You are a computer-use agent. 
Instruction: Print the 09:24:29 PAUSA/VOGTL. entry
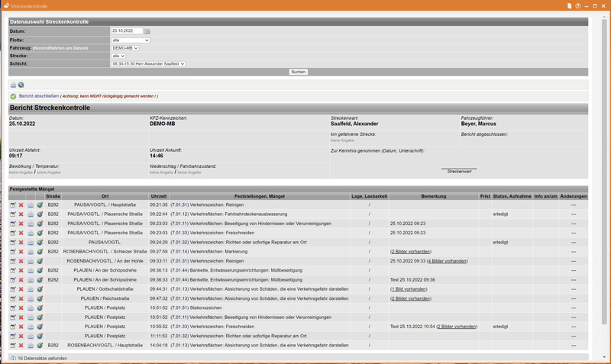point(31,242)
